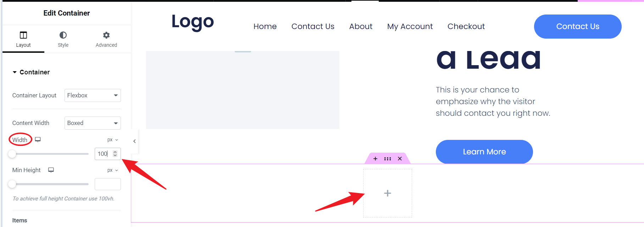Click the container drag handle icon

(388, 159)
